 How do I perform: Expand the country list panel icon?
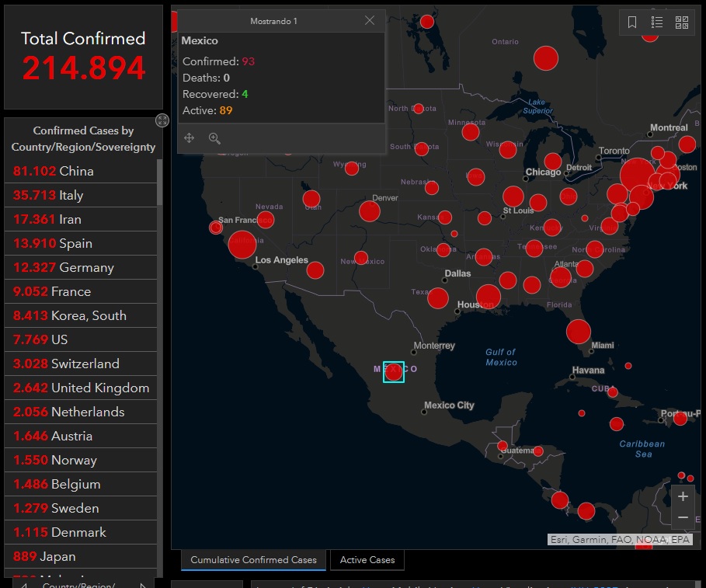click(162, 120)
